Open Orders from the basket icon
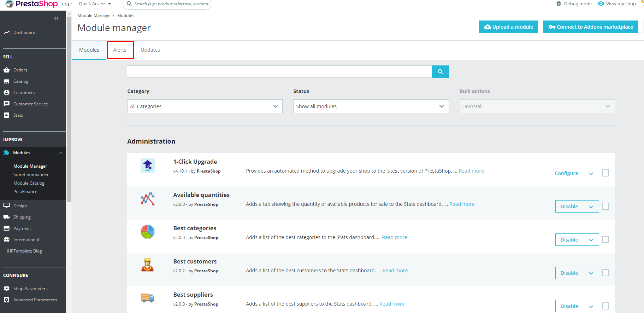Screen dimensions: 644x313 point(6,70)
